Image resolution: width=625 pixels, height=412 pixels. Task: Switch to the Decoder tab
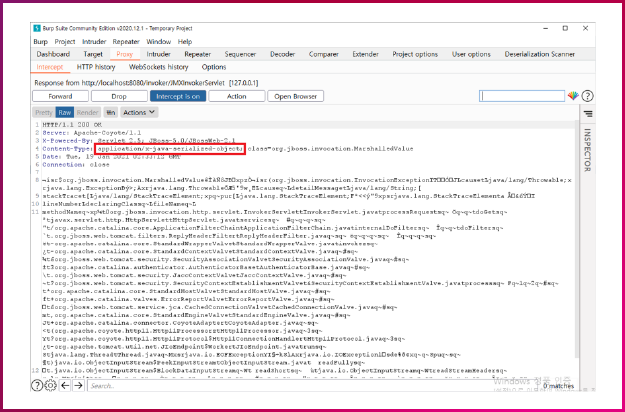point(282,54)
